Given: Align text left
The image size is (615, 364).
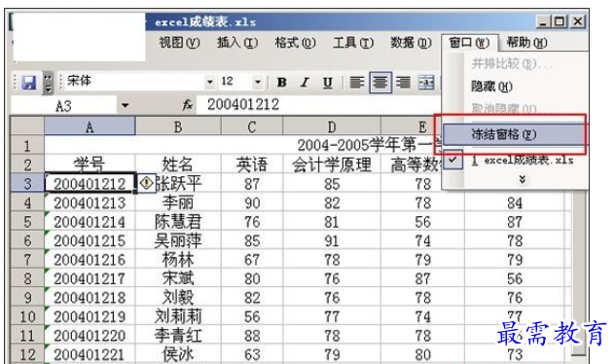Looking at the screenshot, I should coord(356,83).
